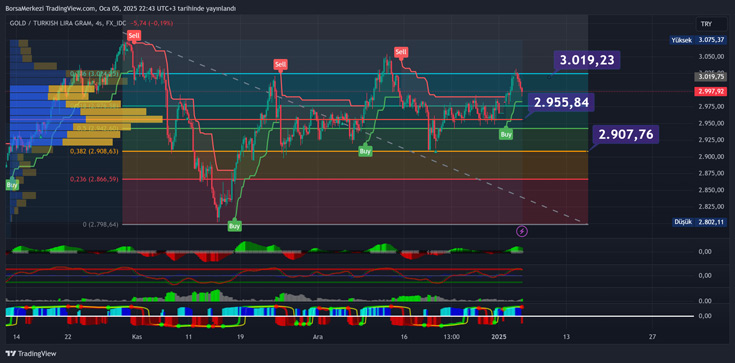Click the 27 date label on time axis
The width and height of the screenshot is (735, 363).
click(x=652, y=337)
